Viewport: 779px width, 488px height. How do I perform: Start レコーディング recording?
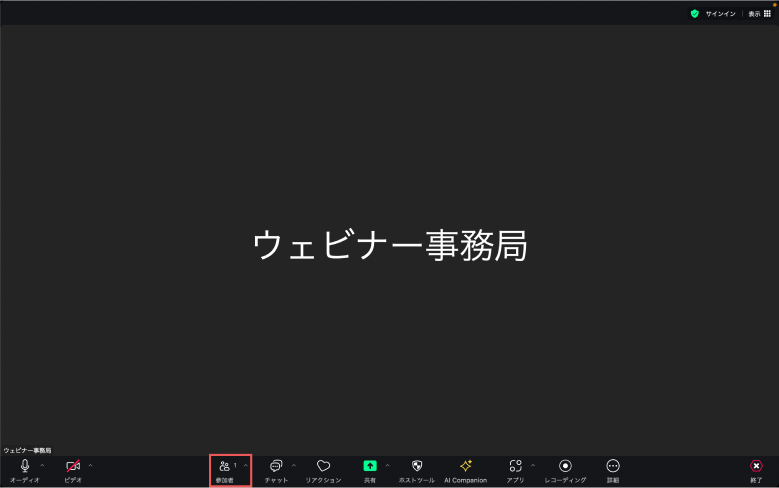pos(565,467)
